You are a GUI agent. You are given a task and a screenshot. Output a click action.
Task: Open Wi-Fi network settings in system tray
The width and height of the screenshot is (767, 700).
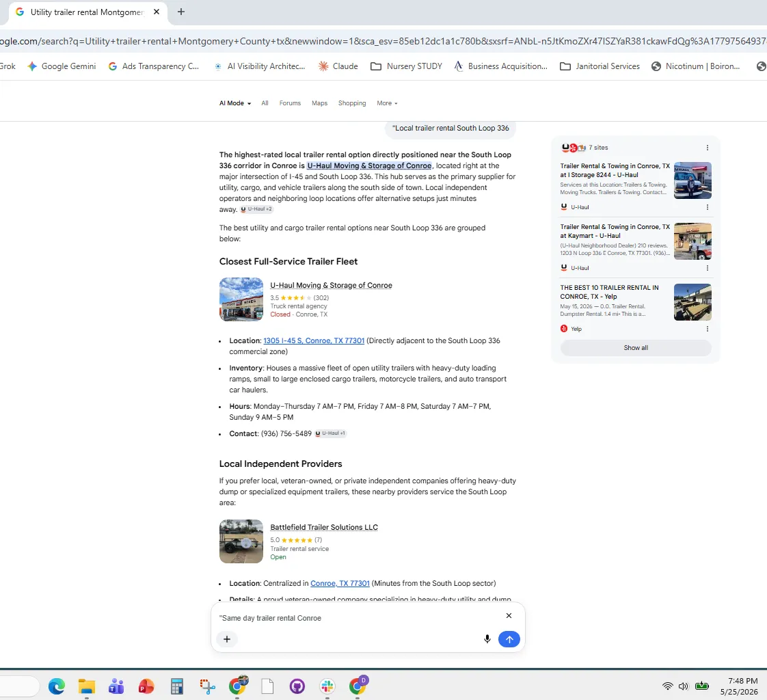tap(668, 686)
